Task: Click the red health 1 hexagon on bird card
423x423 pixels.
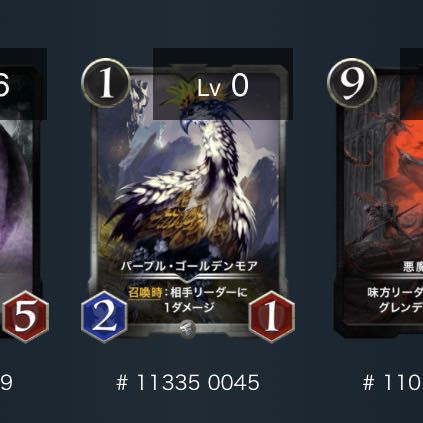Action: [272, 317]
